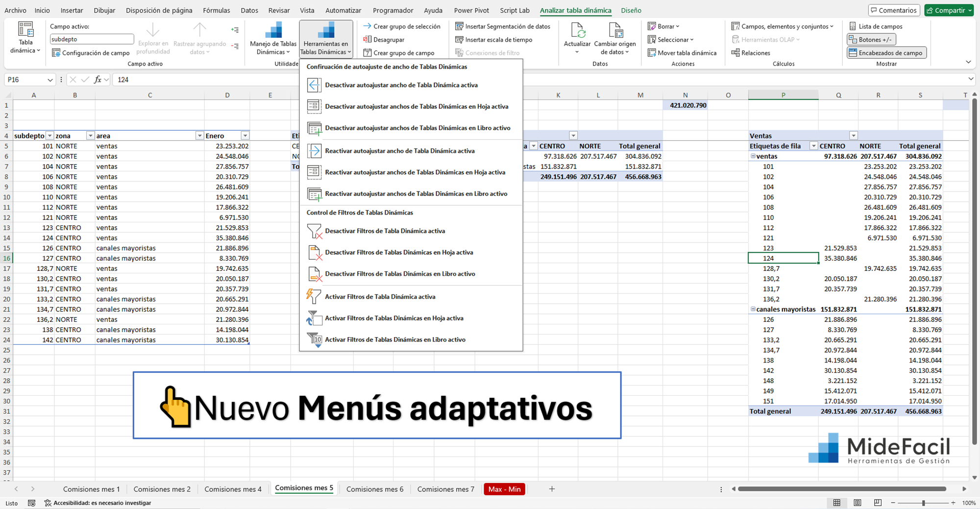Screen dimensions: 980x509
Task: Collapse the ventas pivot group
Action: (x=753, y=156)
